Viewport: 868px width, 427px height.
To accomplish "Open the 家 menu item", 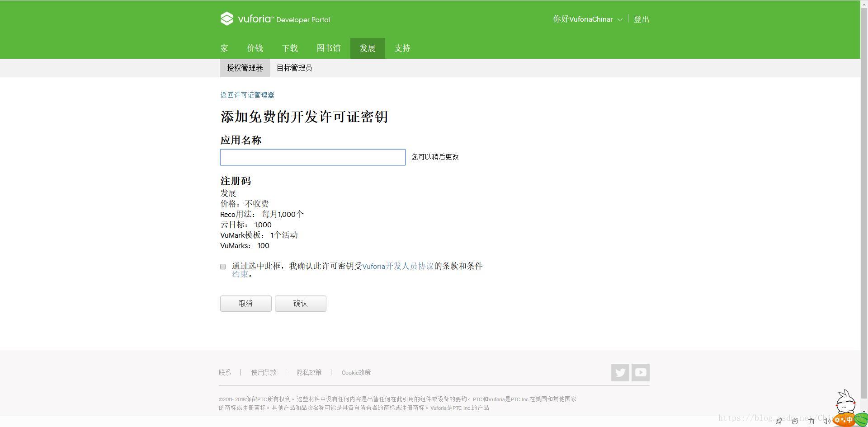I will pyautogui.click(x=224, y=48).
